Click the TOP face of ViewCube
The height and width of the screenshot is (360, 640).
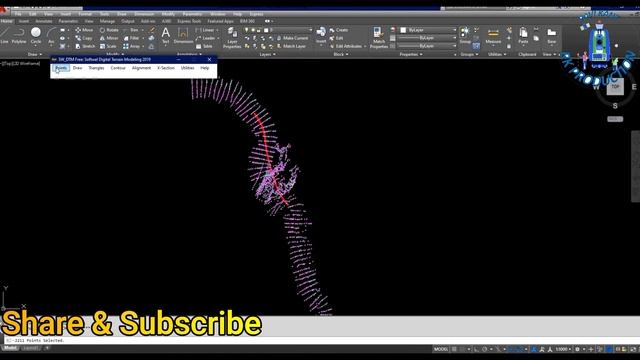615,87
